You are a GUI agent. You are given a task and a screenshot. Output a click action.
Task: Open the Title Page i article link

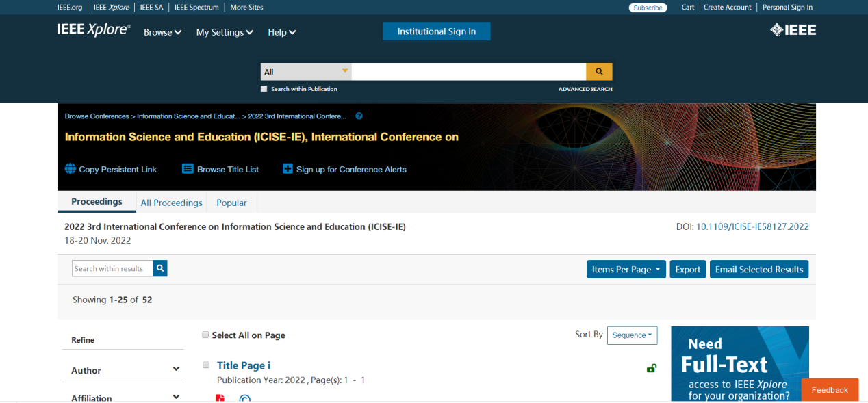(244, 365)
